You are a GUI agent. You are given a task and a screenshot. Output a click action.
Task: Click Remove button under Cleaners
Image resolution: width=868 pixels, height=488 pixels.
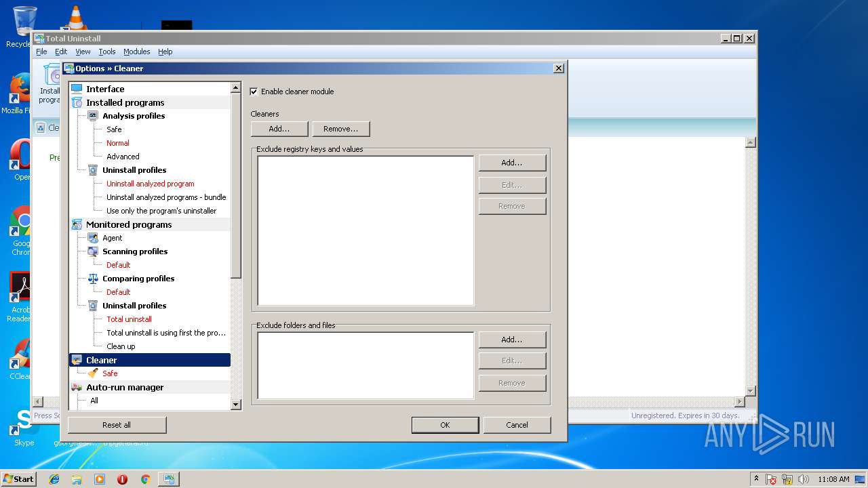(x=341, y=129)
